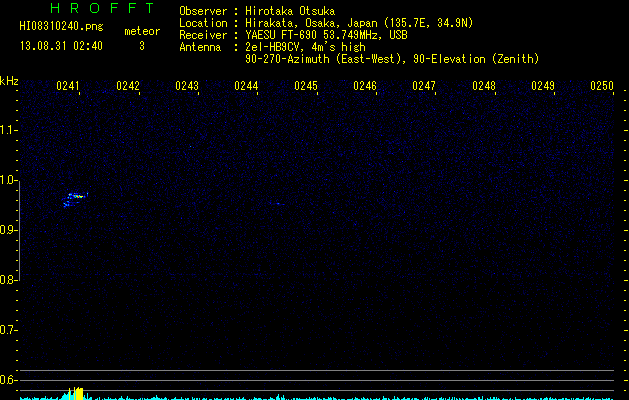Click the 1.0 kHz axis label
The image size is (629, 400).
pyautogui.click(x=8, y=180)
